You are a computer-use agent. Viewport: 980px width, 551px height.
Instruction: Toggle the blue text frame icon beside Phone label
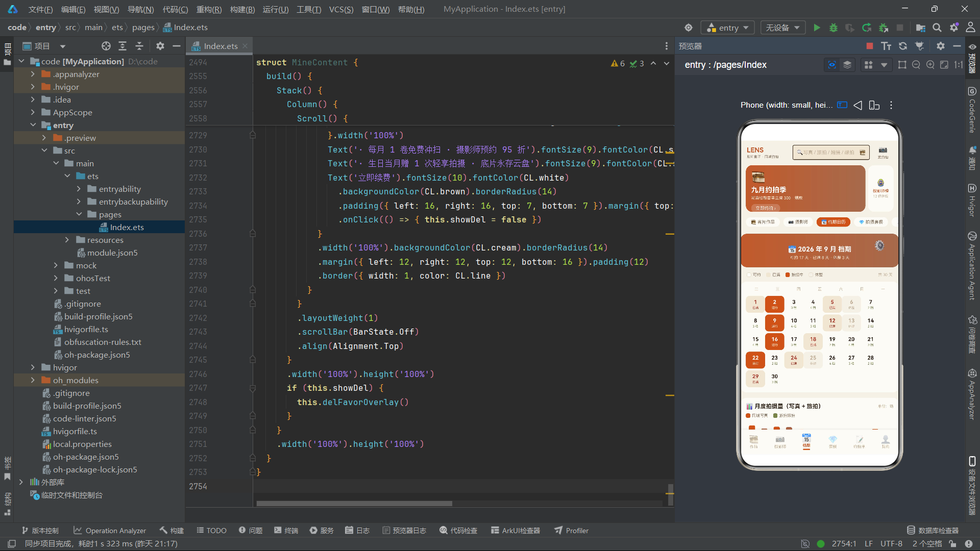[842, 105]
